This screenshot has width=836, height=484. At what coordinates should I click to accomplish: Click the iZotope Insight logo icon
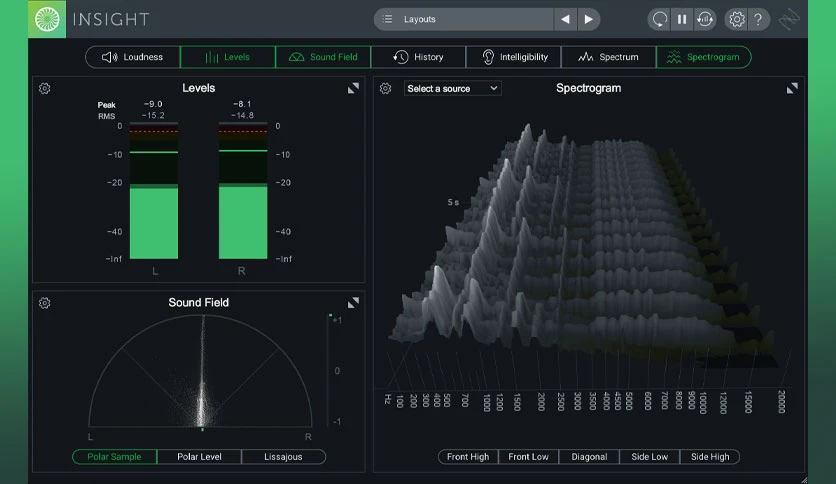tap(47, 19)
